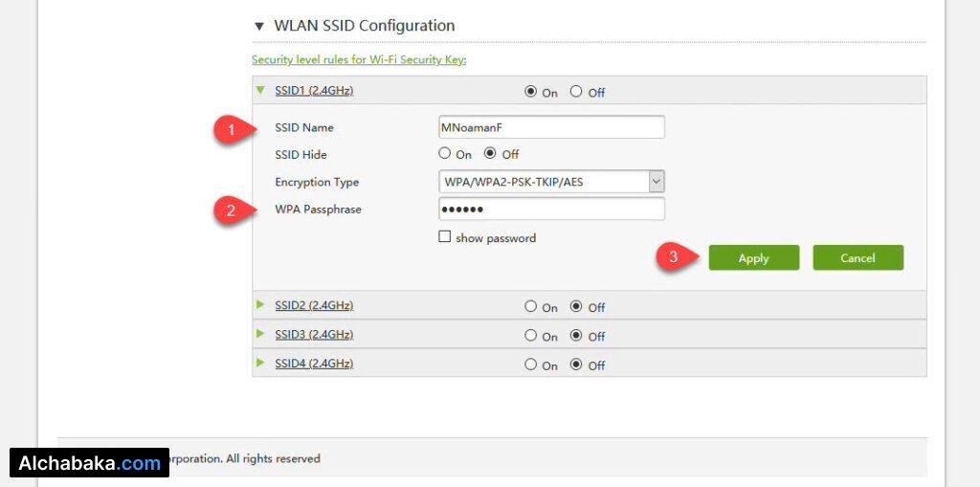Click into the SSID Name field

550,127
